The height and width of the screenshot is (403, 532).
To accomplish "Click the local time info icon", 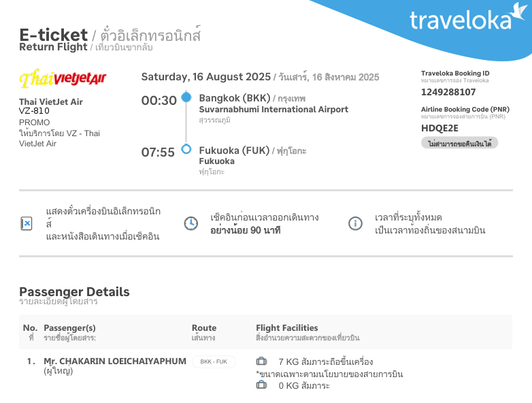I will [355, 223].
